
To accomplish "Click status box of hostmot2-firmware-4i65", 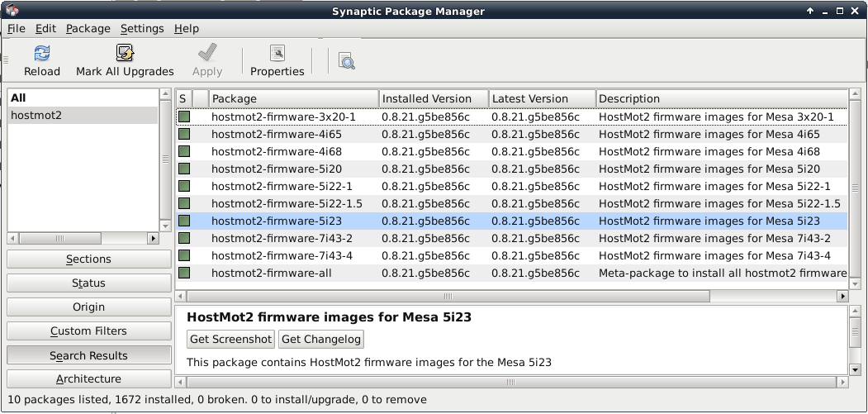I will click(184, 134).
